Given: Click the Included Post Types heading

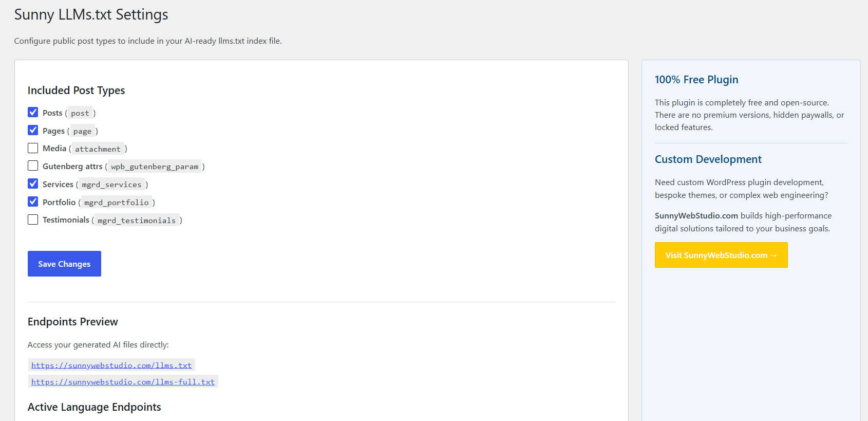Looking at the screenshot, I should pos(76,90).
